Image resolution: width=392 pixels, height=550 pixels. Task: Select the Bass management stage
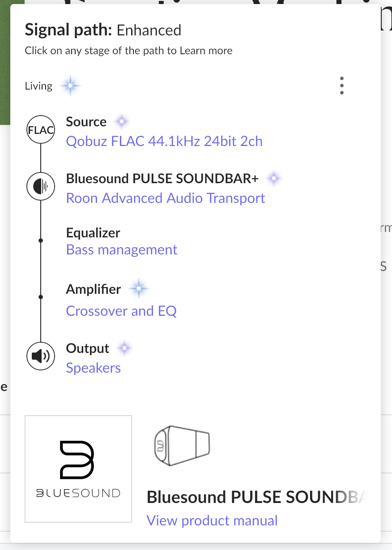[122, 249]
